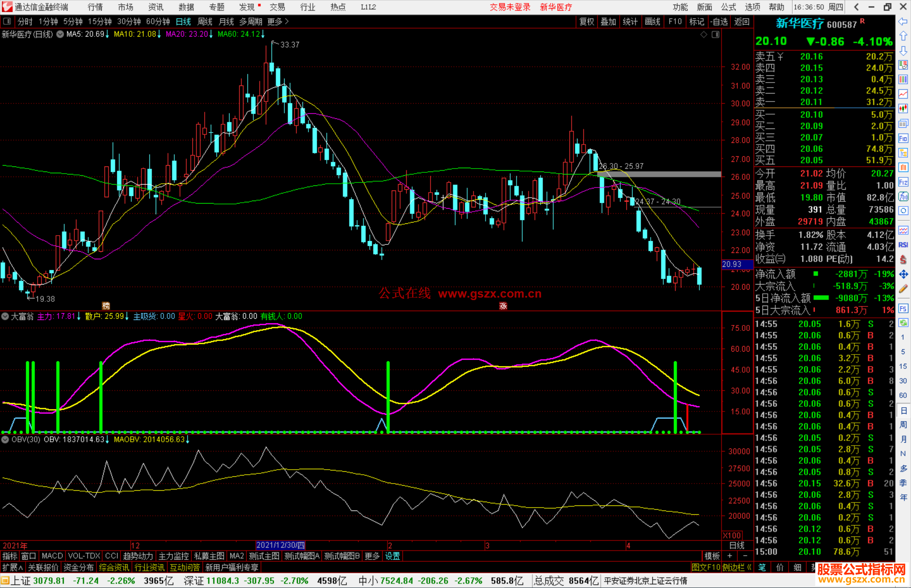Open the intraday line chart icon
The image size is (911, 588).
click(903, 94)
